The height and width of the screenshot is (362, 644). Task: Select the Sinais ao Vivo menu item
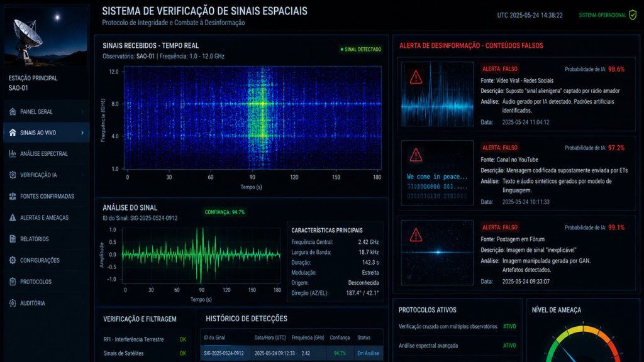[x=47, y=133]
